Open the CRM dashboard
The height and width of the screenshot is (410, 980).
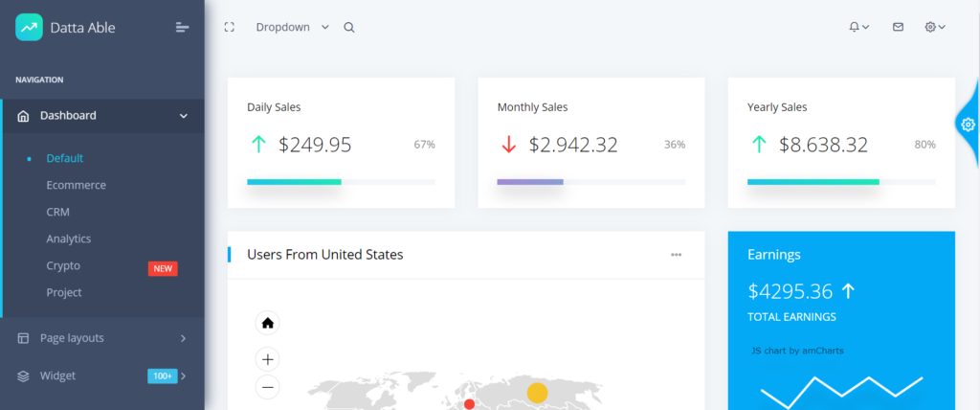point(58,213)
